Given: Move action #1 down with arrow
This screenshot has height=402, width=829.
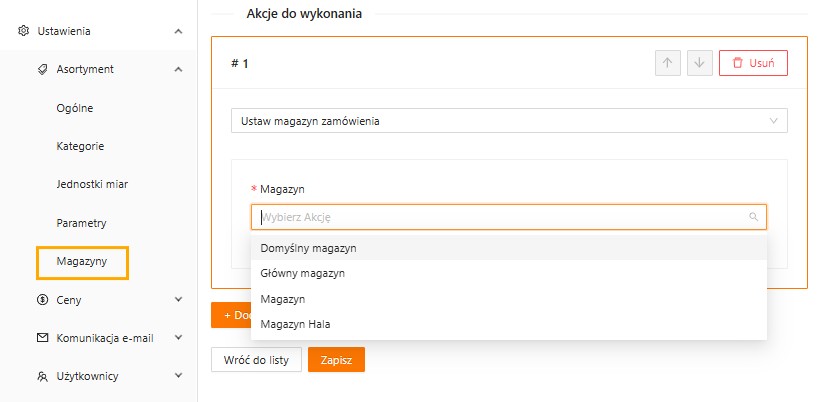Looking at the screenshot, I should 699,63.
